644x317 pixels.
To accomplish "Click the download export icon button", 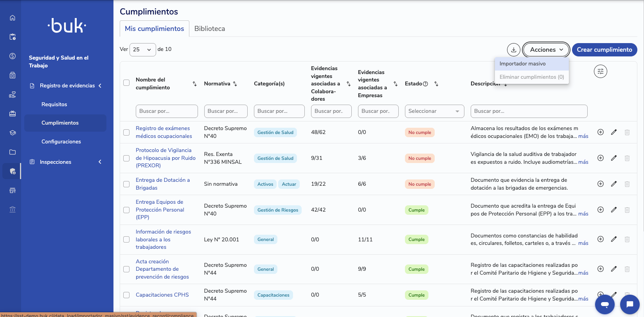I will pos(513,50).
